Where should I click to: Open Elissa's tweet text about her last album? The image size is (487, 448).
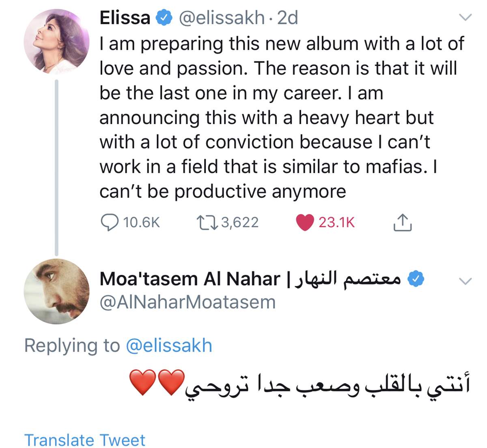coord(280,118)
